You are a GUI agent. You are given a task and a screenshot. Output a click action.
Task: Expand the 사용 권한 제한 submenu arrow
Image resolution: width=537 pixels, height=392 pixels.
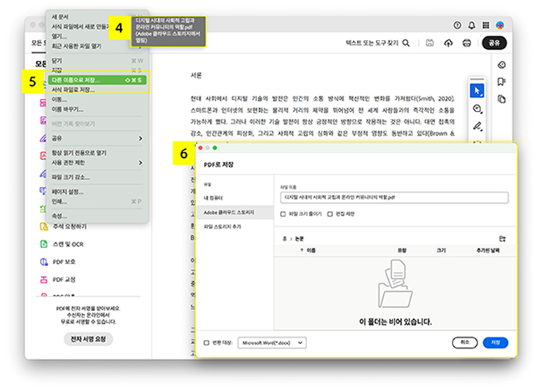coord(140,162)
